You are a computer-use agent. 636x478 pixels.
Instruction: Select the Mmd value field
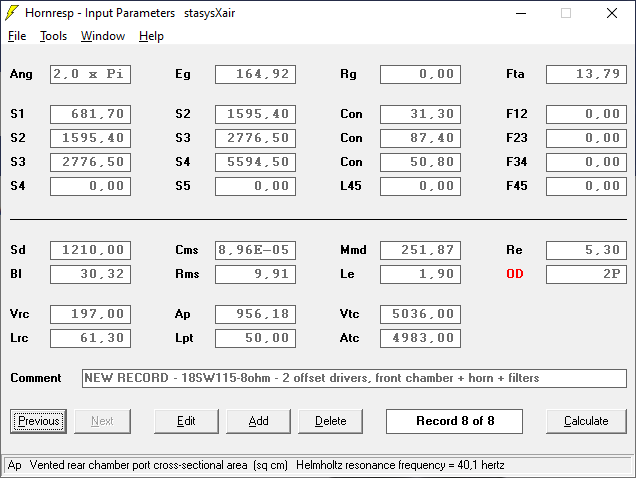[x=420, y=250]
